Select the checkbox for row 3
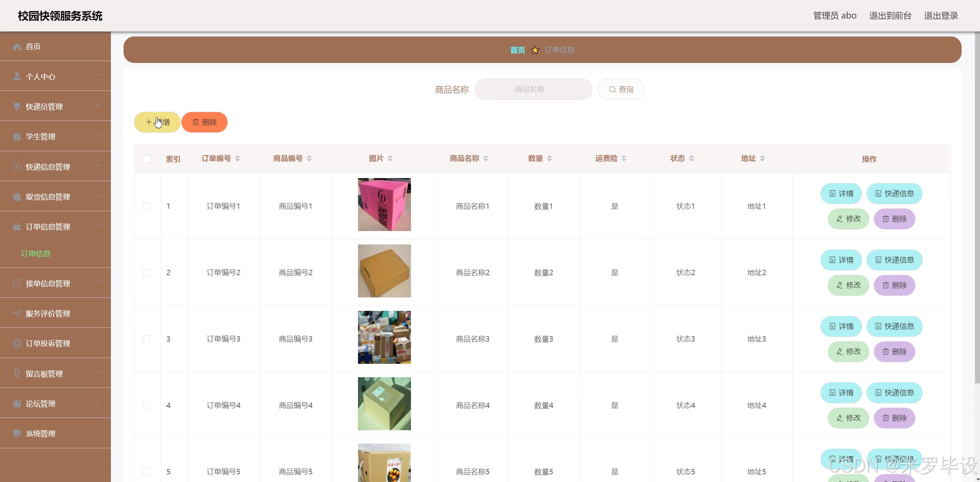Viewport: 980px width, 482px height. [146, 339]
